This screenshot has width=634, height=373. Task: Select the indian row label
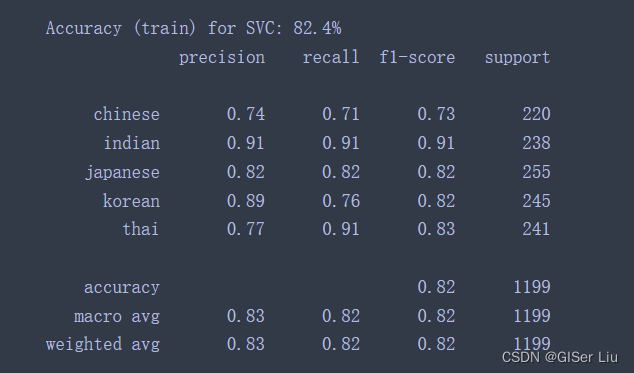[x=132, y=143]
